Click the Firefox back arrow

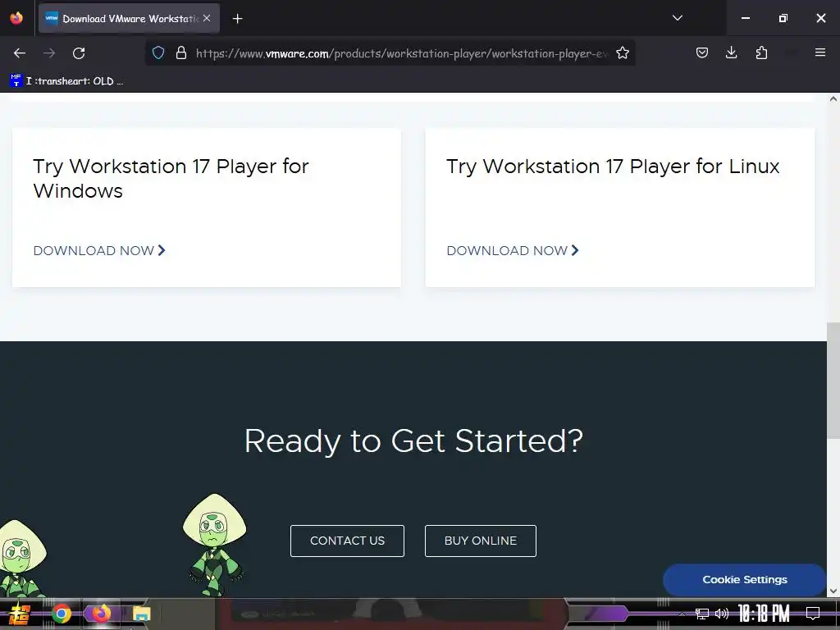(20, 53)
